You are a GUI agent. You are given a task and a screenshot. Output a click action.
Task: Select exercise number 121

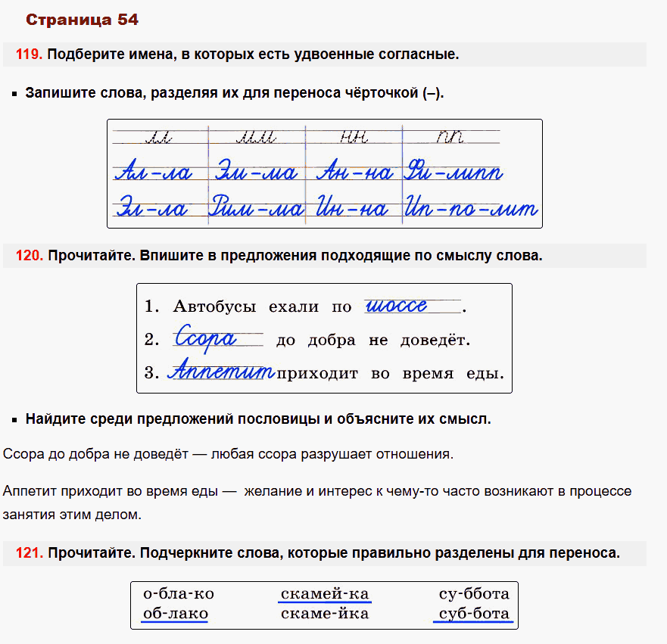26,552
